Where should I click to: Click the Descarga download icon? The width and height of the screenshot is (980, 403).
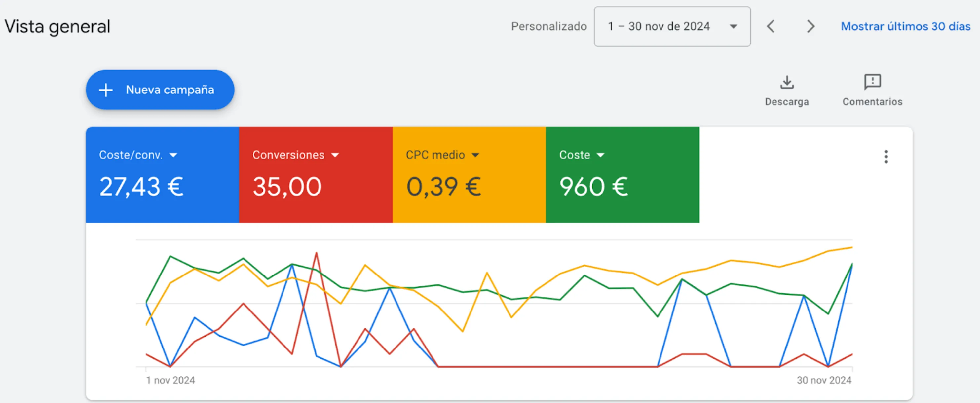coord(787,82)
